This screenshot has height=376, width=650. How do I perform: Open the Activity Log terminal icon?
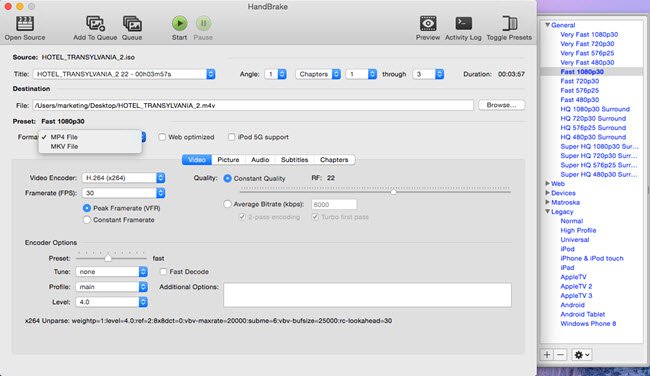click(x=463, y=23)
